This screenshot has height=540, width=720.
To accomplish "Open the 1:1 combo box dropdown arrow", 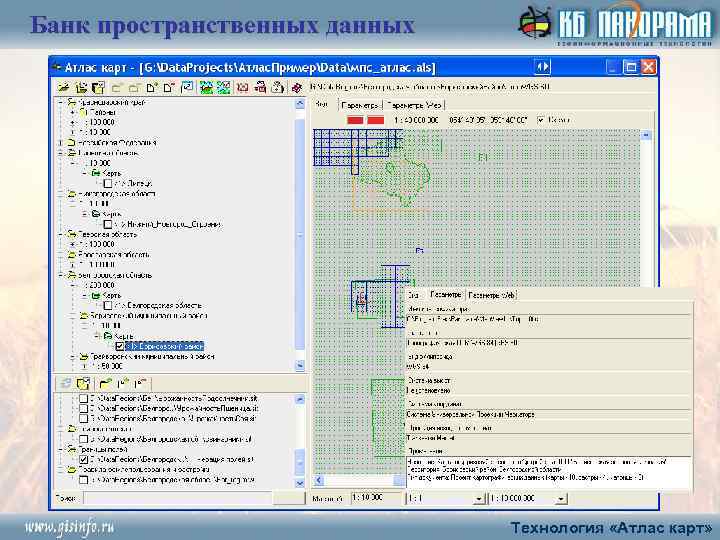I will click(479, 498).
